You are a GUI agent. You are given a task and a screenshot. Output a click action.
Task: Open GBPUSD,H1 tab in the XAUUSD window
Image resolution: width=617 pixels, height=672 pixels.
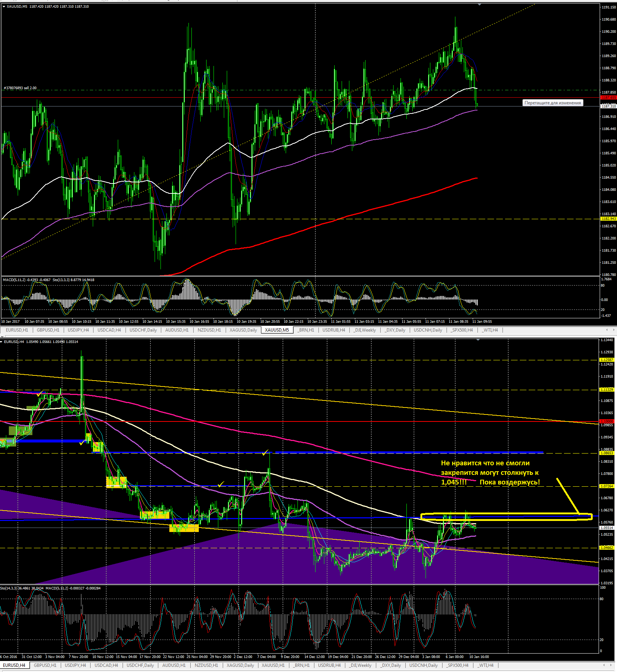[x=48, y=330]
